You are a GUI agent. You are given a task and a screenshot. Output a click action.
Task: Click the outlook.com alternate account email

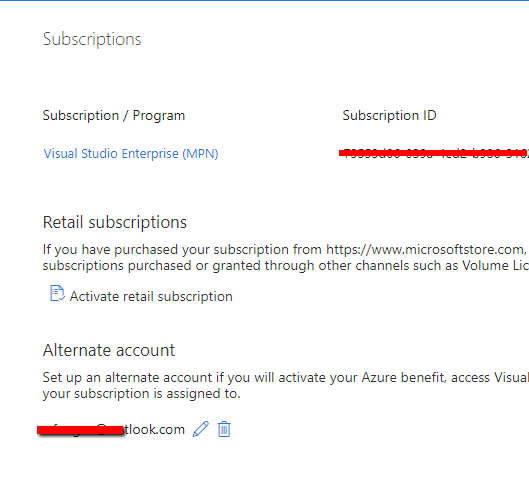(x=111, y=430)
